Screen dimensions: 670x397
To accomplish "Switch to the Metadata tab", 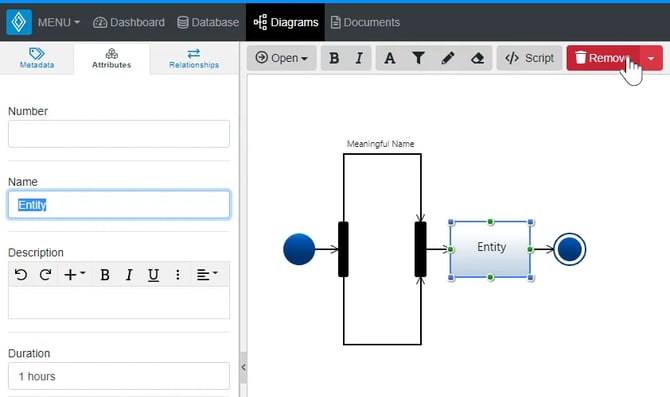I will [37, 59].
